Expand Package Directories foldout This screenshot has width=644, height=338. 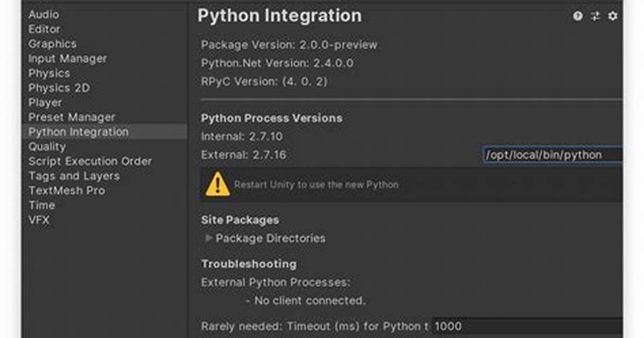tap(208, 238)
